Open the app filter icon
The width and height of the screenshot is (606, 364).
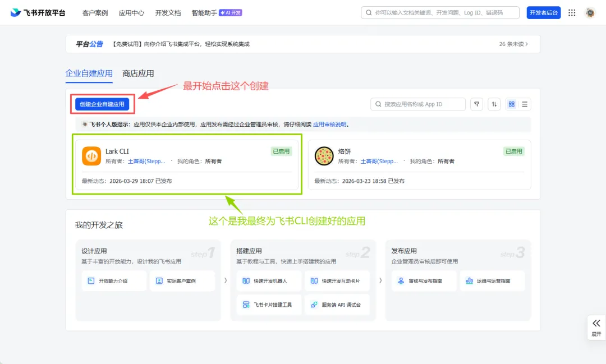[476, 104]
